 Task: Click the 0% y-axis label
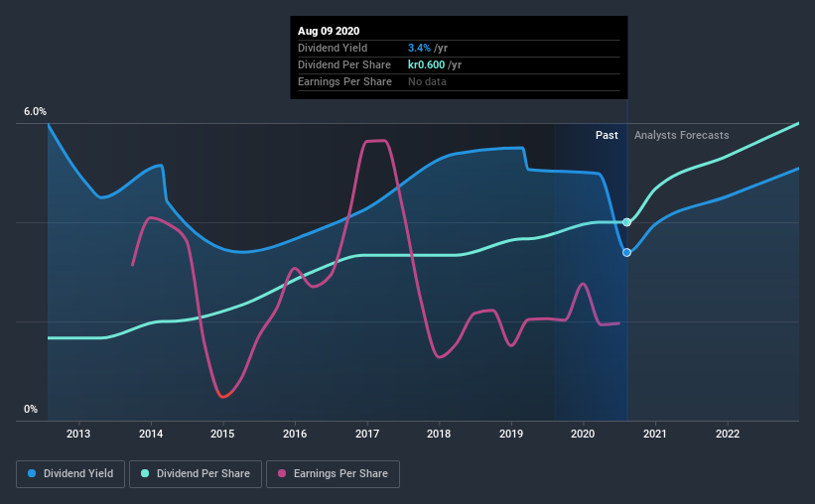(31, 410)
